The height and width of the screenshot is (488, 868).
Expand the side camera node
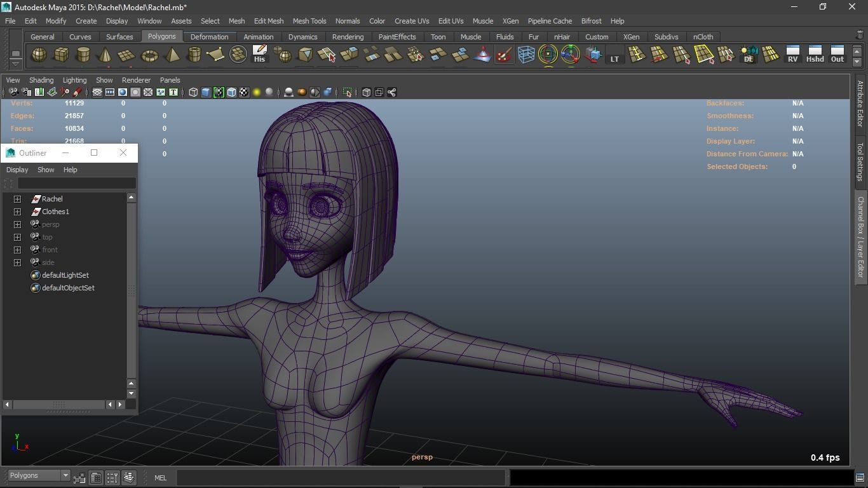pyautogui.click(x=18, y=262)
